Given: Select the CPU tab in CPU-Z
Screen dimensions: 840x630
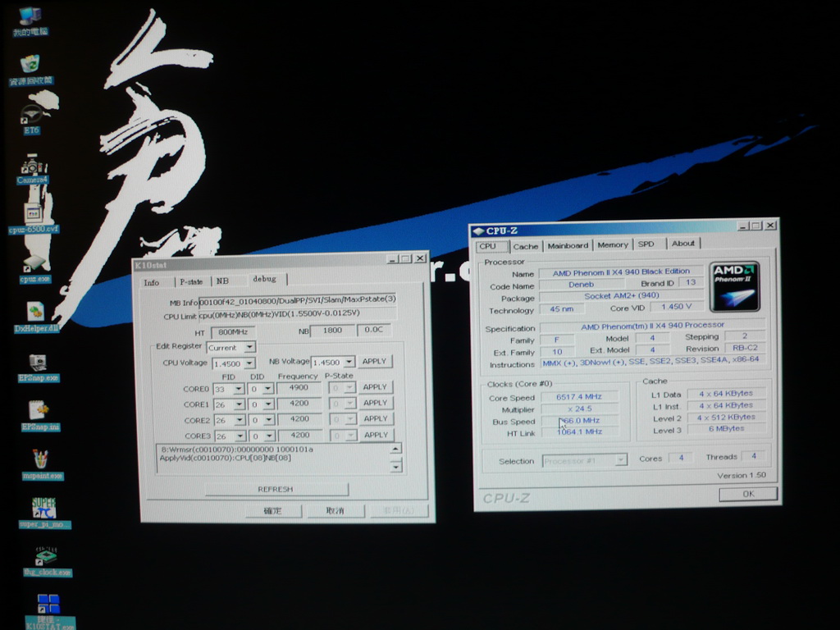Looking at the screenshot, I should point(488,246).
